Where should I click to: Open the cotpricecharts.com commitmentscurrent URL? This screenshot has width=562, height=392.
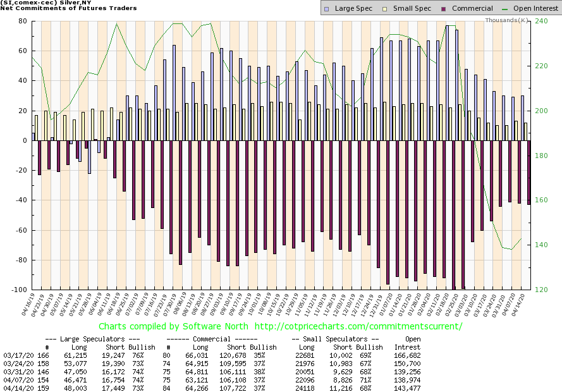point(369,327)
